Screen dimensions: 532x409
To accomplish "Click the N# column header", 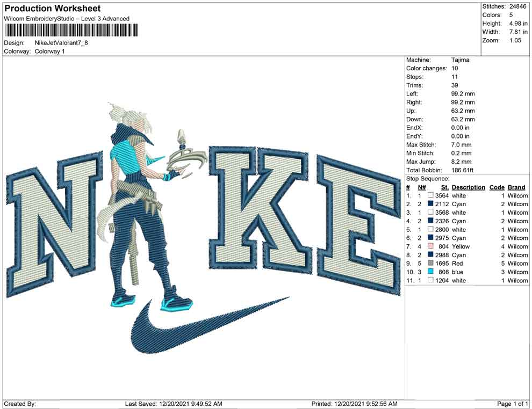I will (422, 187).
